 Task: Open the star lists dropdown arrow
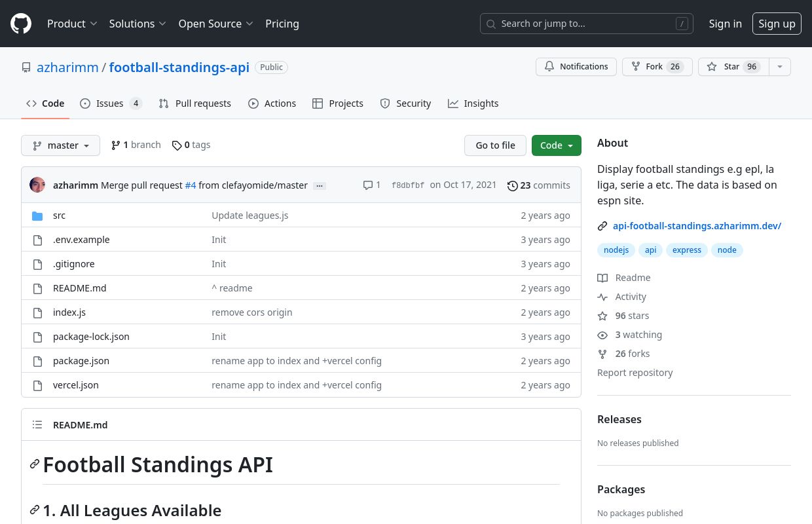click(779, 67)
